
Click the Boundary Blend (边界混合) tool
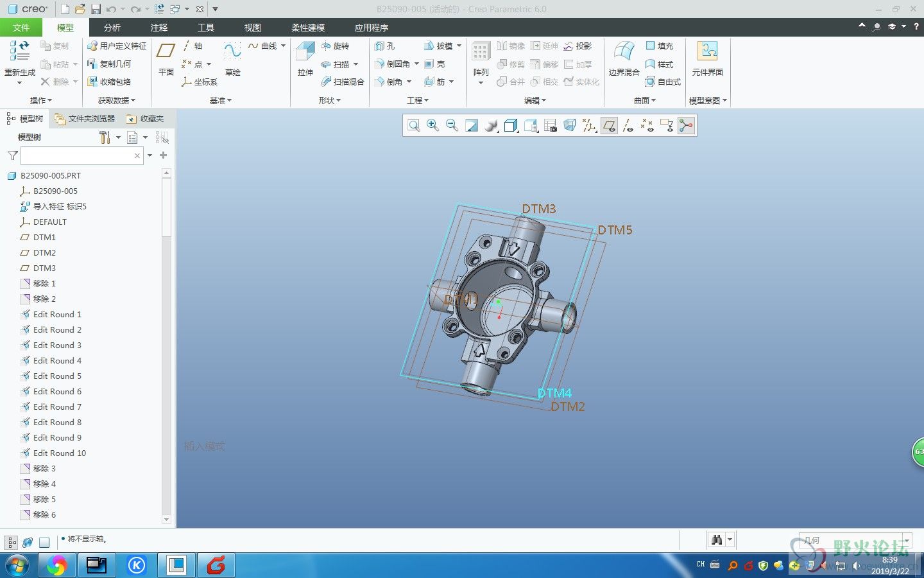(624, 58)
